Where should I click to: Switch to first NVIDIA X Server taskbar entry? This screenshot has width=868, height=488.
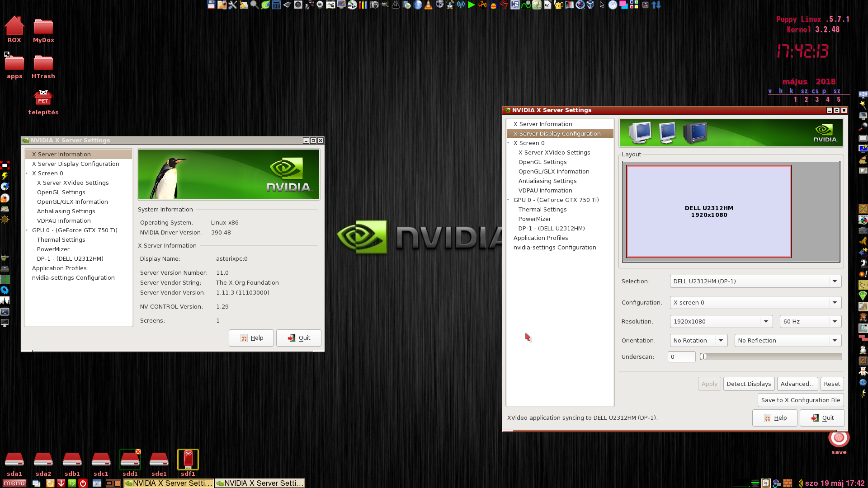[x=169, y=483]
